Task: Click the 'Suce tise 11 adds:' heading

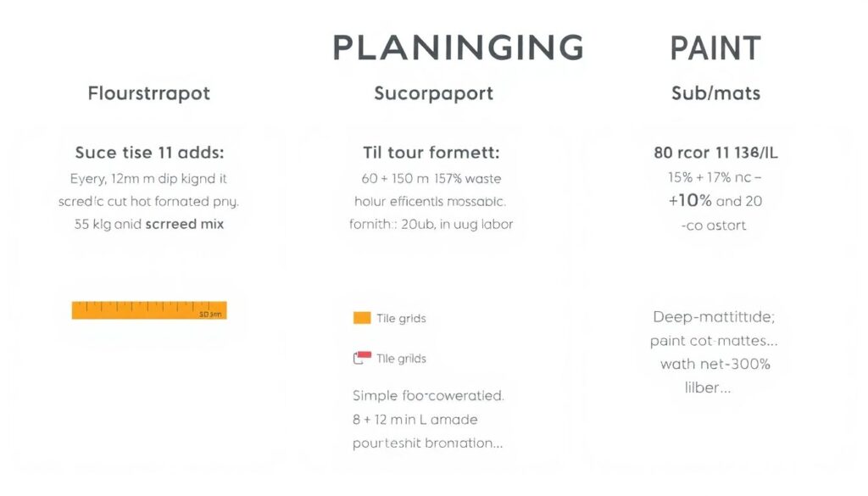Action: click(148, 153)
